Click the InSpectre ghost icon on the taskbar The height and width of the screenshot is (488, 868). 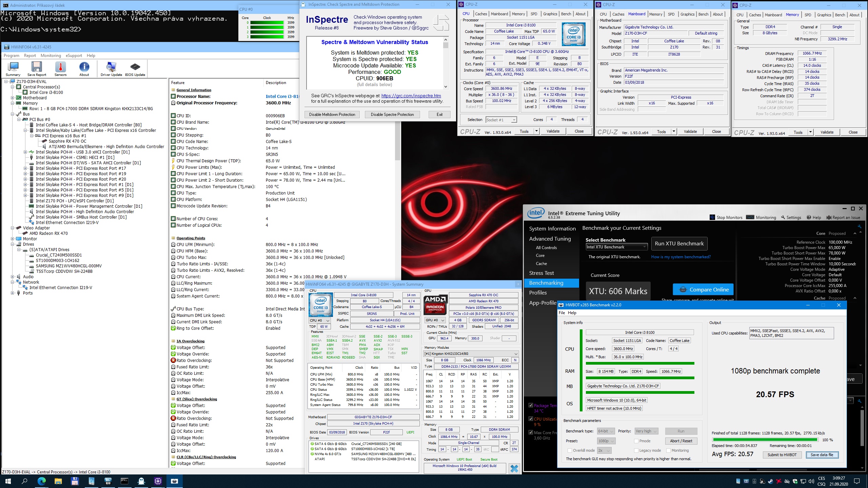(141, 481)
